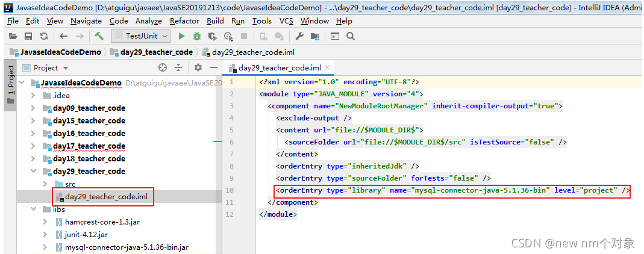Expand day18_teacher_code module

33,159
